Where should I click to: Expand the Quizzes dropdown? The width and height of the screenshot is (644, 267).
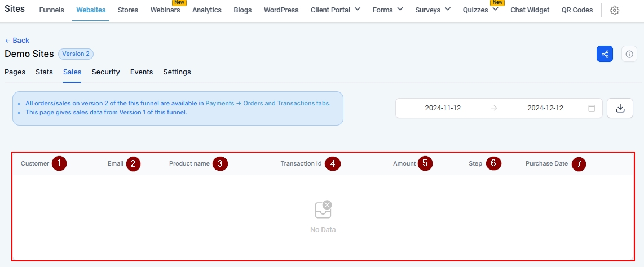coord(480,10)
